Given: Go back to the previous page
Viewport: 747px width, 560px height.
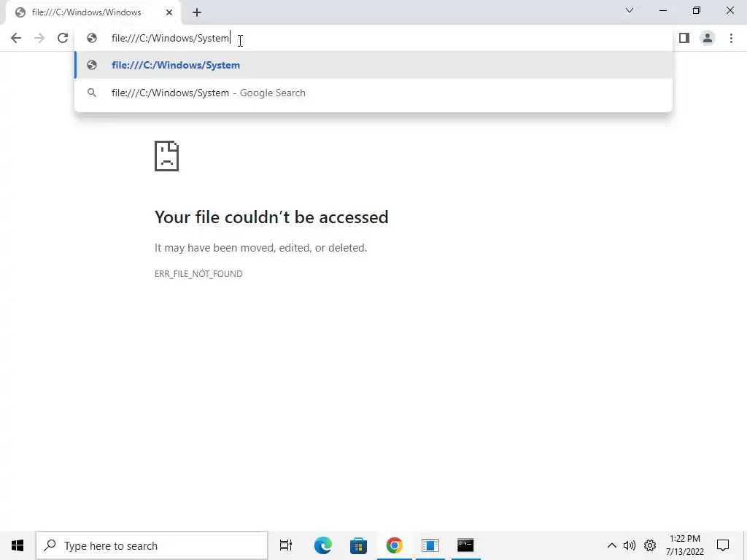Looking at the screenshot, I should pyautogui.click(x=16, y=38).
